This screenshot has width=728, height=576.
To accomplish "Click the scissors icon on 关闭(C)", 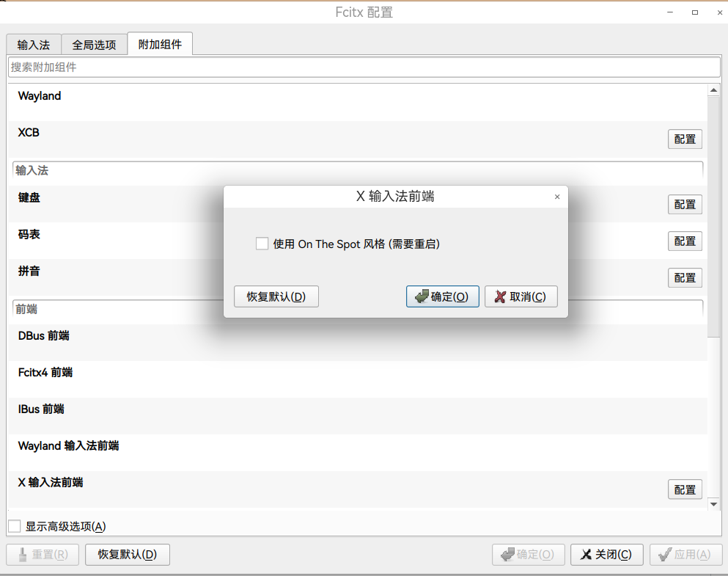I will pos(587,555).
